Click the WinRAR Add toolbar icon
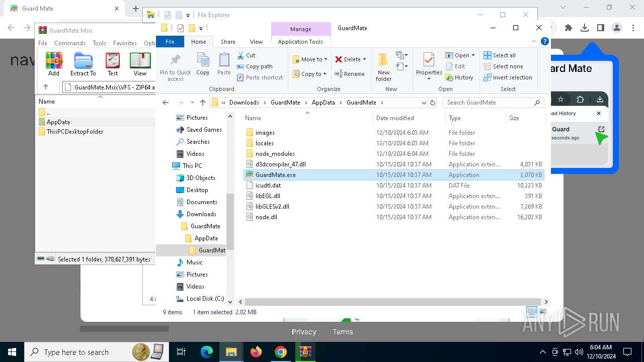 54,64
